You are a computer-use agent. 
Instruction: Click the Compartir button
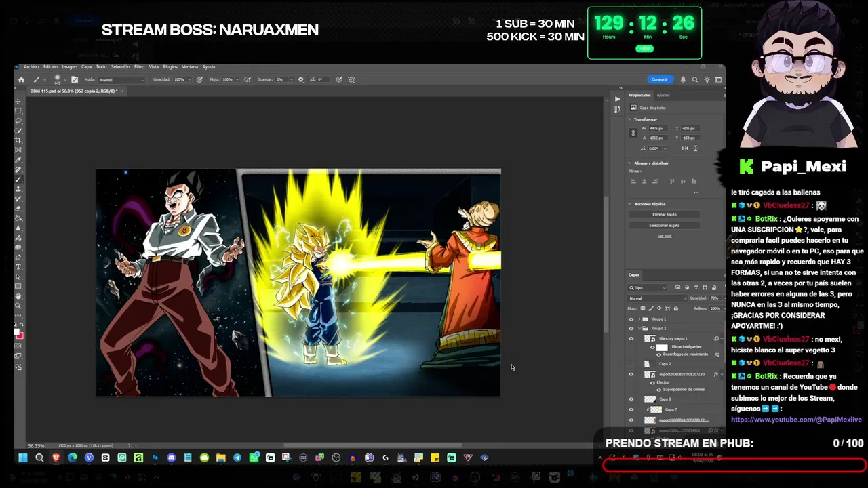coord(660,79)
